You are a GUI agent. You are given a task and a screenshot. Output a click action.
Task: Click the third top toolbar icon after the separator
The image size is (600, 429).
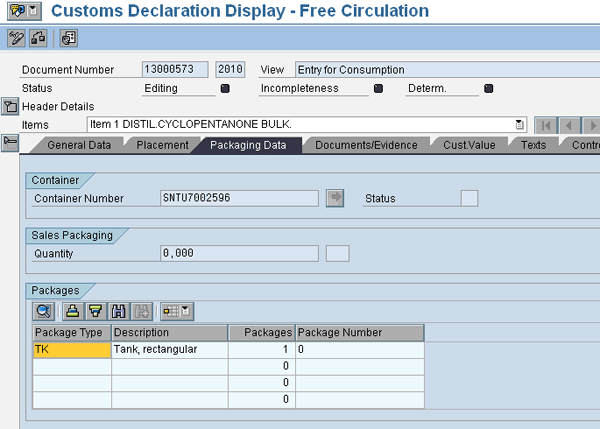click(x=68, y=38)
